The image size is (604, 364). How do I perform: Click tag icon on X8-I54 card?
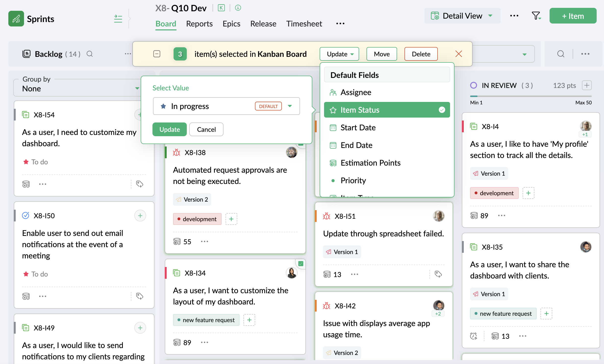coord(139,184)
